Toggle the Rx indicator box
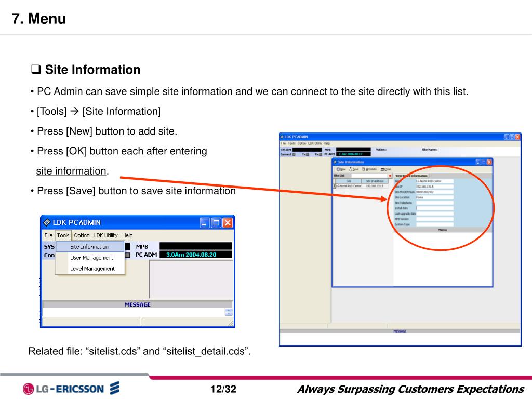Image resolution: width=532 pixels, height=399 pixels. 320,154
